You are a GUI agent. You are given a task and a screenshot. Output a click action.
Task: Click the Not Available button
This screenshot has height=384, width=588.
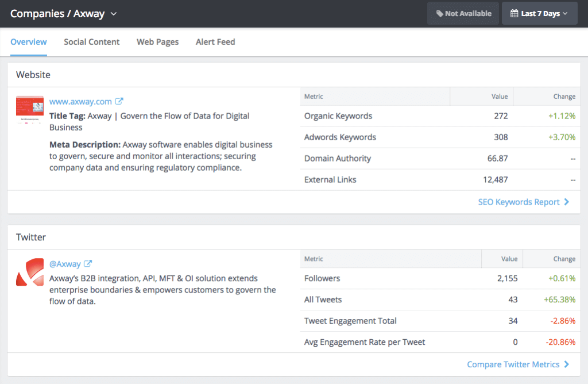463,13
